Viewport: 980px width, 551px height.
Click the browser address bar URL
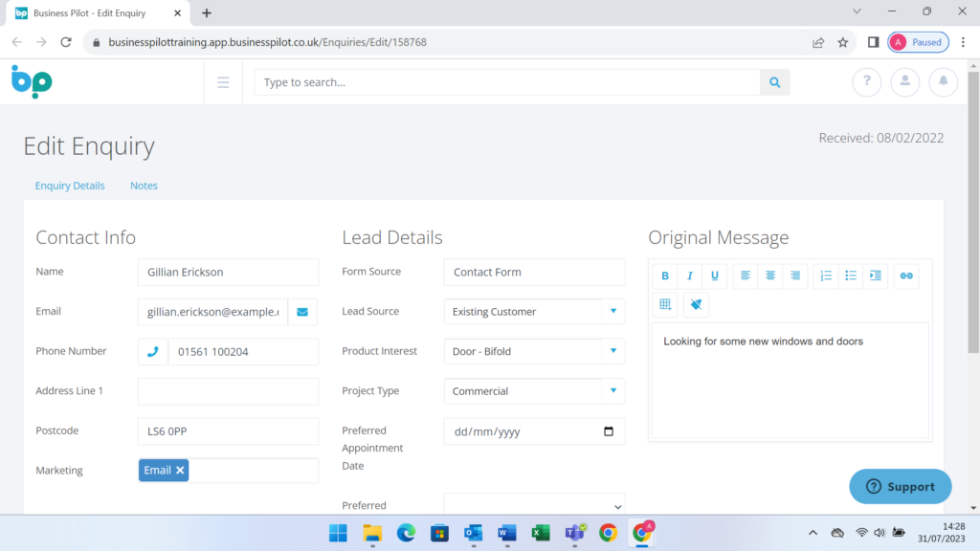[x=268, y=42]
